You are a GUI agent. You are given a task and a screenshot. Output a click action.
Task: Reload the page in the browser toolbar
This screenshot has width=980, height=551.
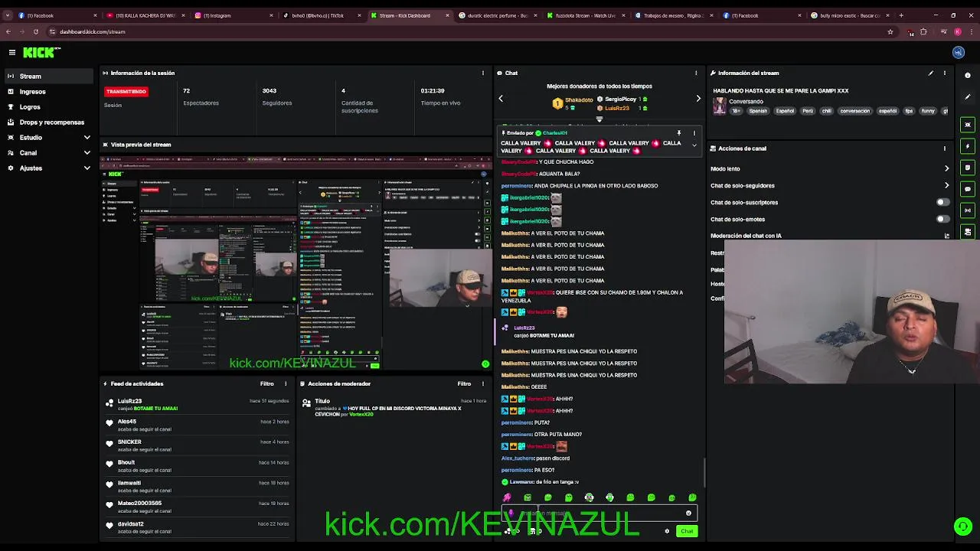pos(36,32)
